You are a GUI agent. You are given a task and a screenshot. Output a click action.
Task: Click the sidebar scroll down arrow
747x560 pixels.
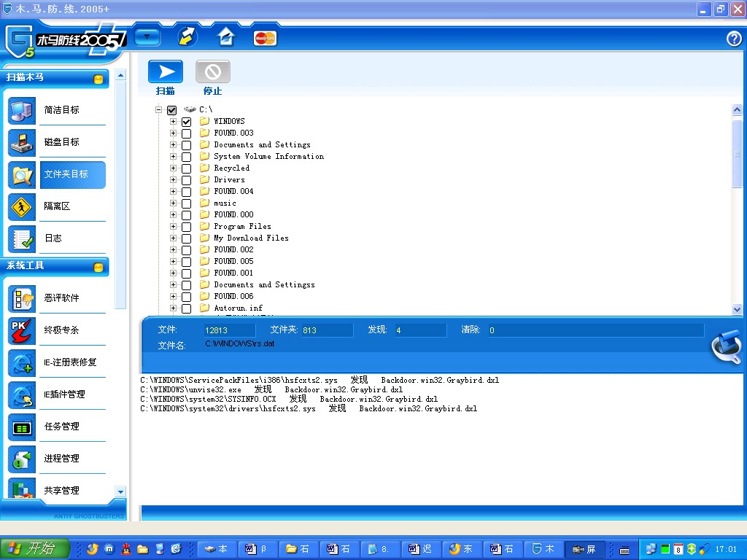pos(120,491)
